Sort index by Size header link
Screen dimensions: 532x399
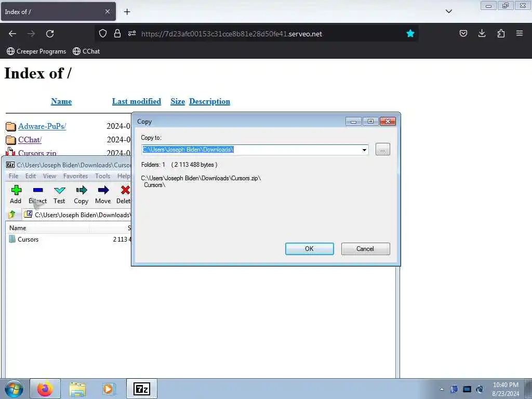pyautogui.click(x=178, y=101)
